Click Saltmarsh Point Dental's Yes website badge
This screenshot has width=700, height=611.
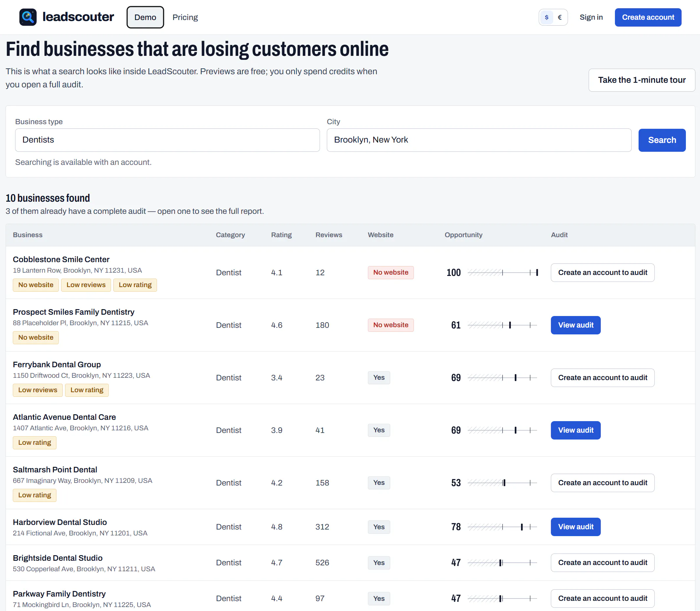[x=379, y=483]
